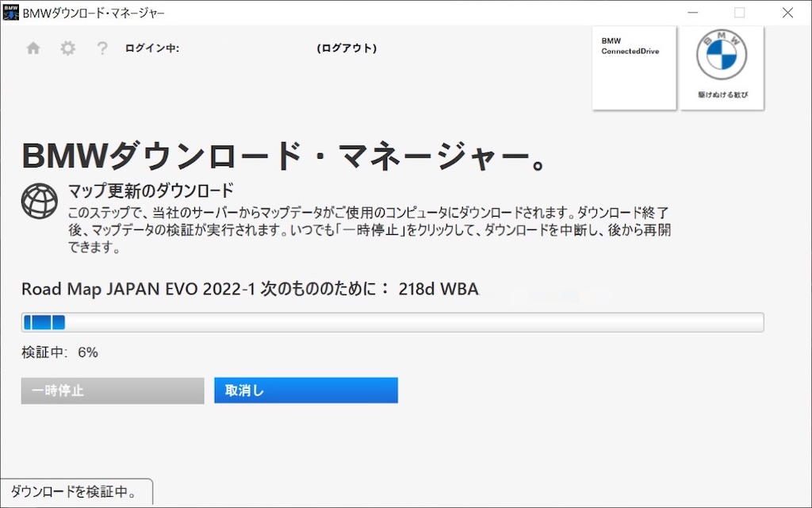812x508 pixels.
Task: Click the Help question mark icon
Action: pos(101,48)
